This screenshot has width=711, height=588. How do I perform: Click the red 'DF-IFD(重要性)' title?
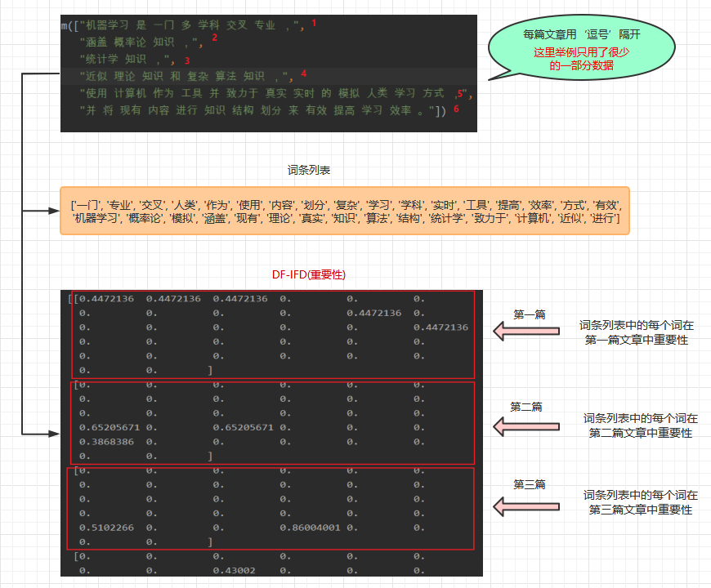(309, 274)
